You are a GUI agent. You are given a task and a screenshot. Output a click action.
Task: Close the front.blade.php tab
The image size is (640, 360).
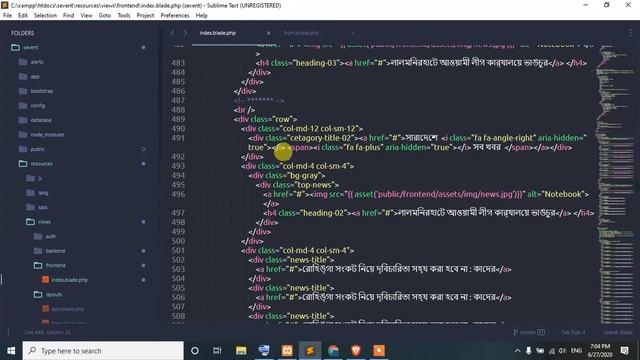353,33
